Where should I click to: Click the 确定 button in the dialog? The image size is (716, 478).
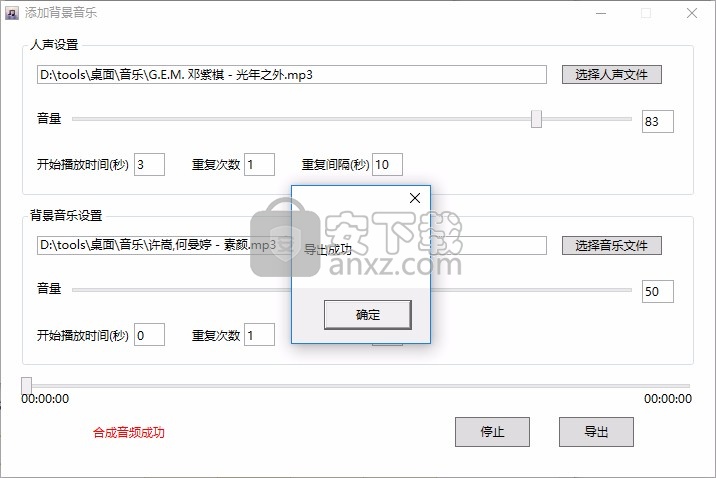(368, 315)
